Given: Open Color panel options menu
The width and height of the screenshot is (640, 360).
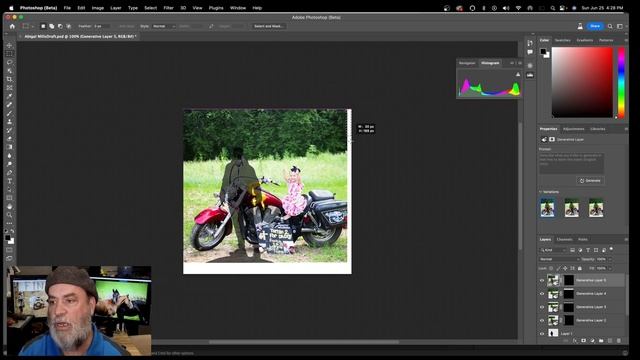Looking at the screenshot, I should pos(626,40).
